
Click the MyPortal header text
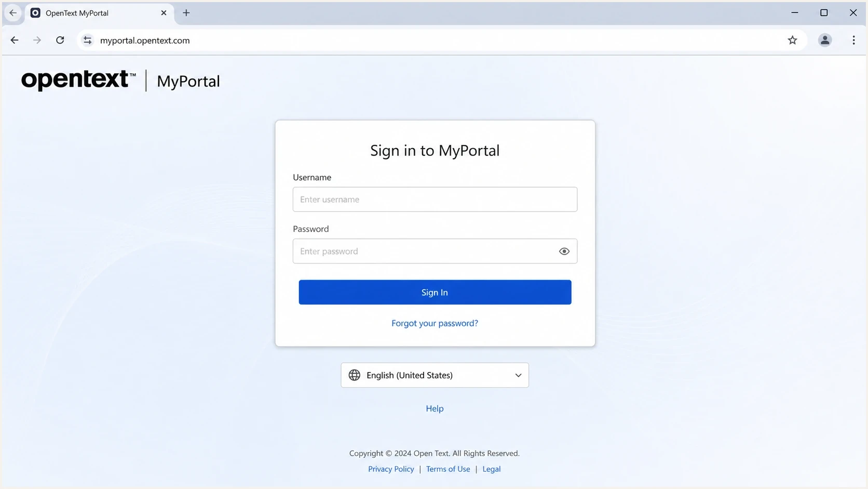(x=188, y=82)
